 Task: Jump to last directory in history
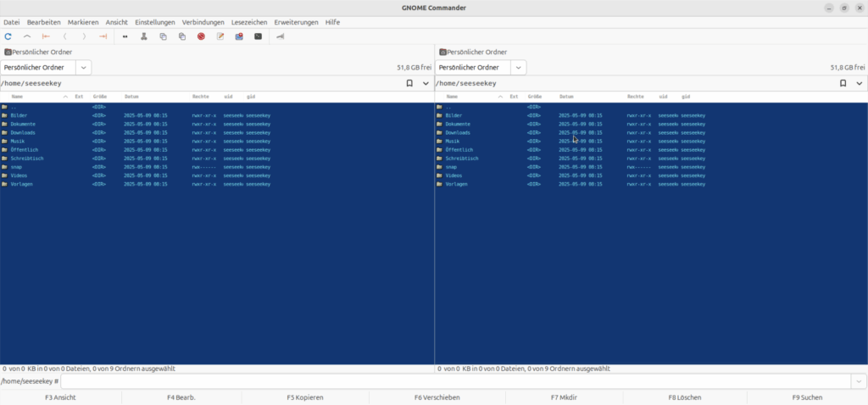coord(103,36)
